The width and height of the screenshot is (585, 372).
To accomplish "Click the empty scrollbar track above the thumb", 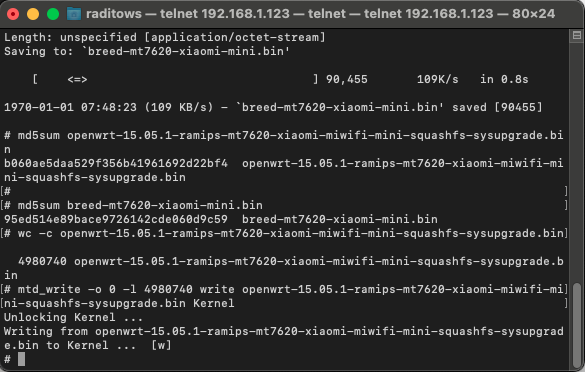I will point(577,160).
